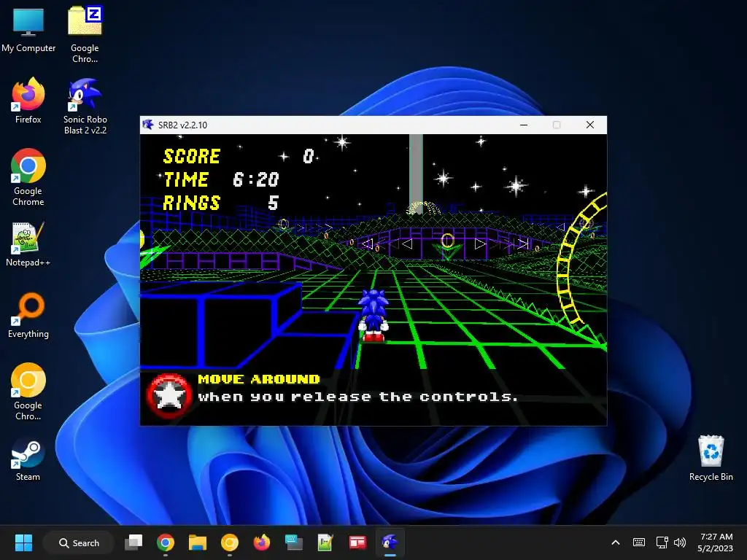Image resolution: width=747 pixels, height=560 pixels.
Task: Launch Steam from the desktop
Action: click(28, 459)
